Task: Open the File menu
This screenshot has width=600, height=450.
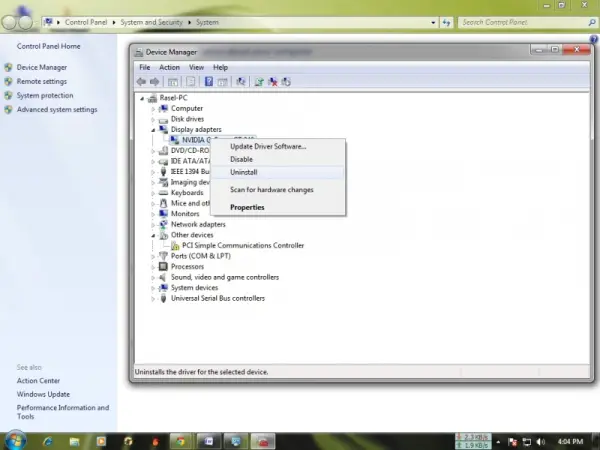Action: [145, 67]
